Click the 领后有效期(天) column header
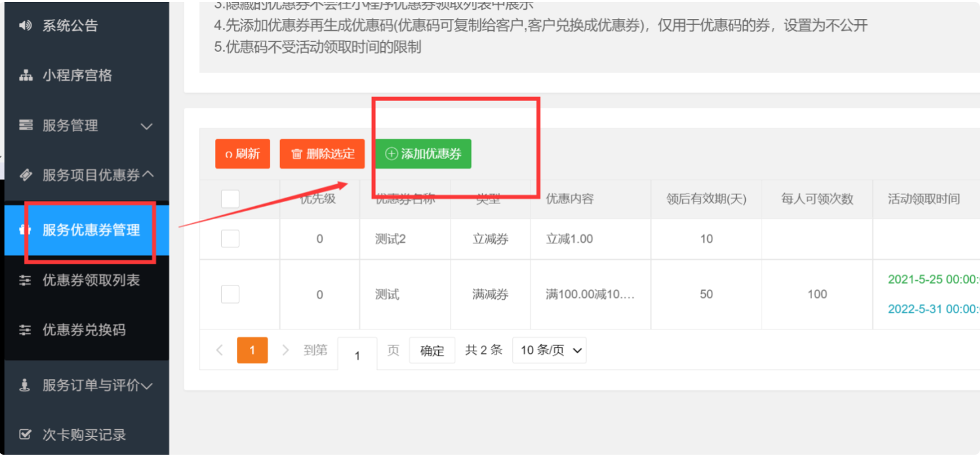Screen dimensions: 980x458 point(706,199)
